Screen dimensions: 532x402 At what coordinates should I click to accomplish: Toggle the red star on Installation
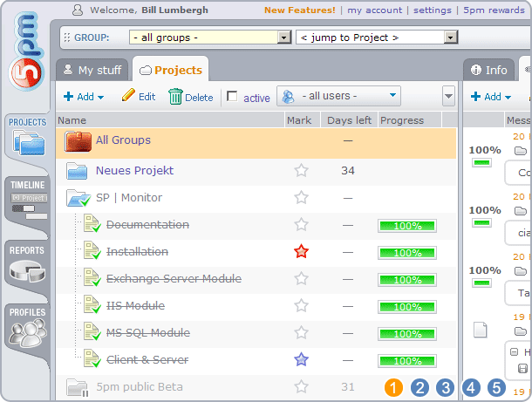pos(301,252)
